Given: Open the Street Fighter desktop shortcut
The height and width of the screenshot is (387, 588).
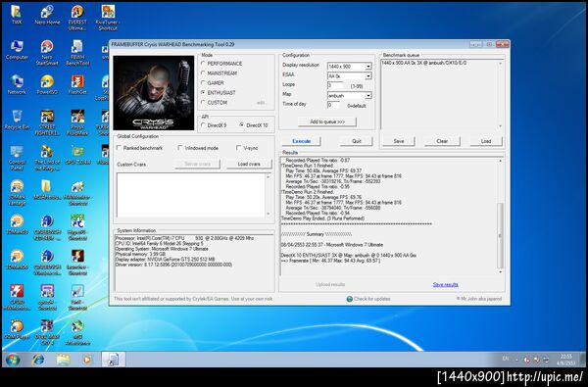Looking at the screenshot, I should [47, 122].
